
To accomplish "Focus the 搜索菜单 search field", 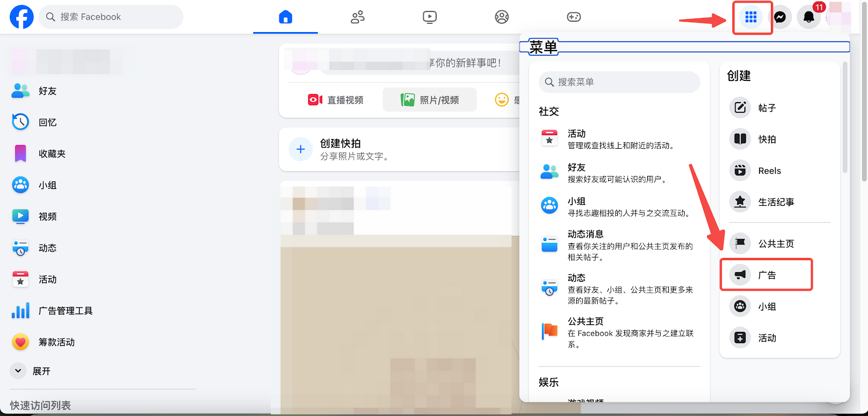I will coord(620,82).
